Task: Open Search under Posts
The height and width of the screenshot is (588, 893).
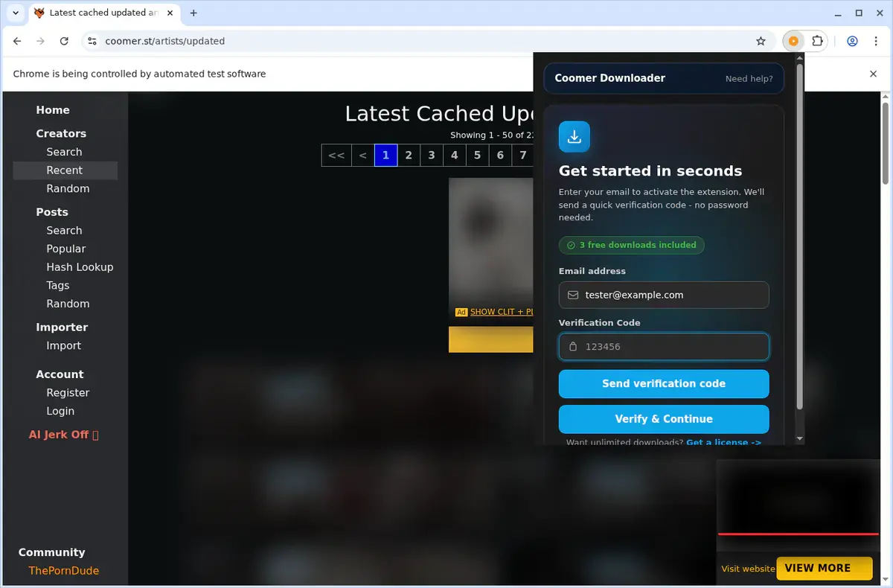Action: [64, 231]
